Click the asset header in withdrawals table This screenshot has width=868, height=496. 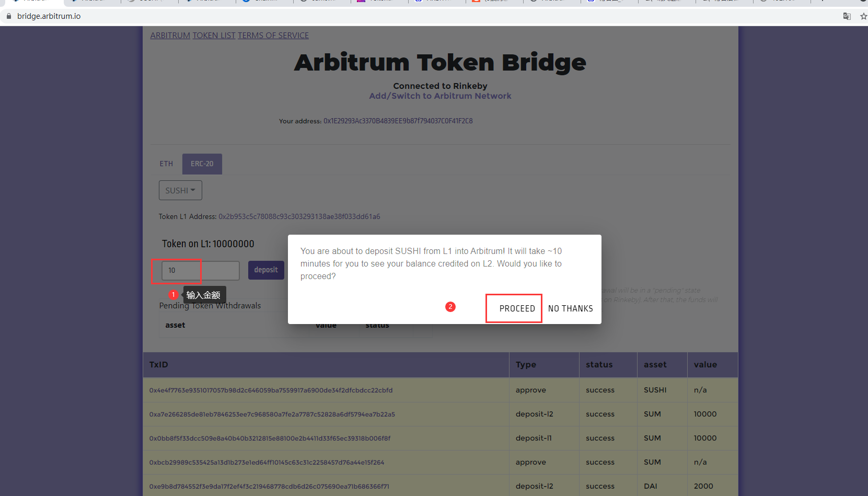point(175,325)
